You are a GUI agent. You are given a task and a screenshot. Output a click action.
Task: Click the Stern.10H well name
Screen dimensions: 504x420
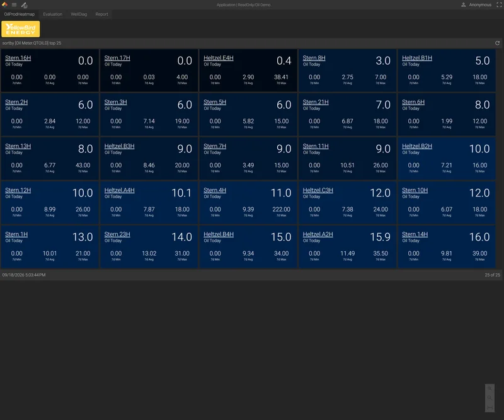[x=415, y=190]
